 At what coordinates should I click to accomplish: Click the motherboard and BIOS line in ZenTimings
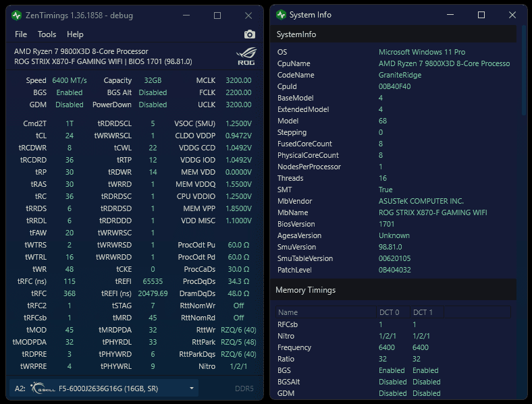(x=103, y=61)
